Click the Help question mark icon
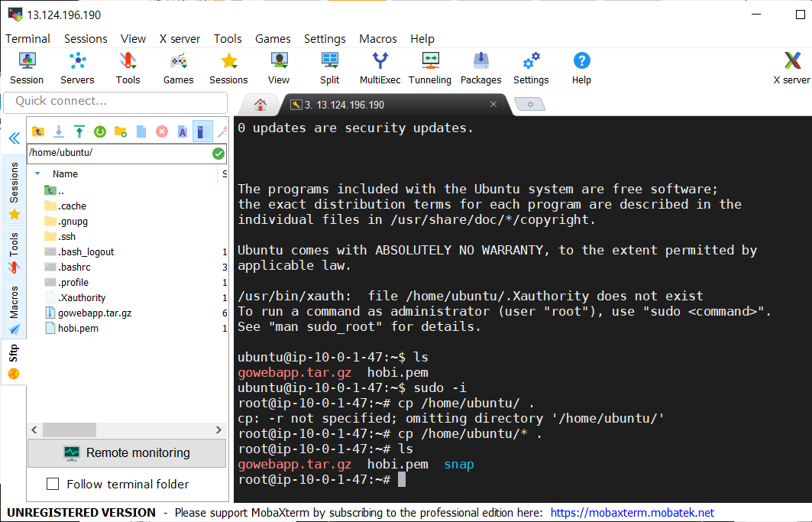Viewport: 812px width, 522px height. (581, 69)
